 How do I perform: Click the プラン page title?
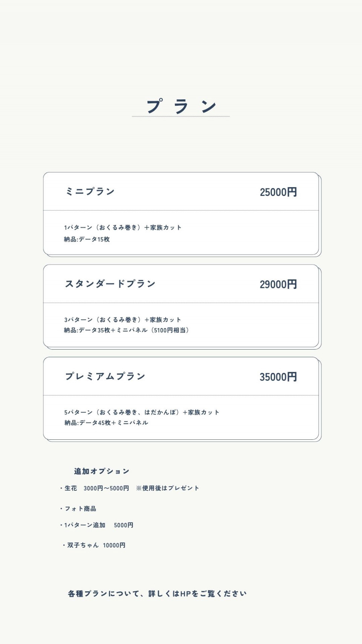pyautogui.click(x=181, y=106)
